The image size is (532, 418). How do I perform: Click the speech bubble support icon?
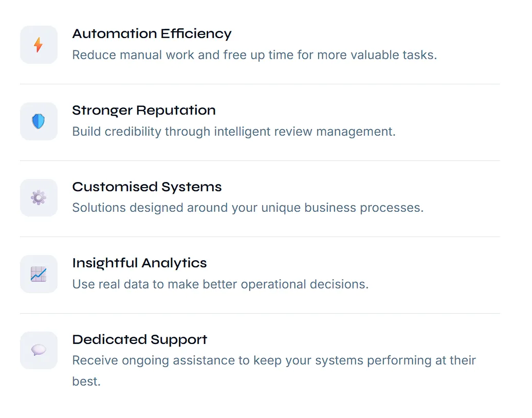39,350
